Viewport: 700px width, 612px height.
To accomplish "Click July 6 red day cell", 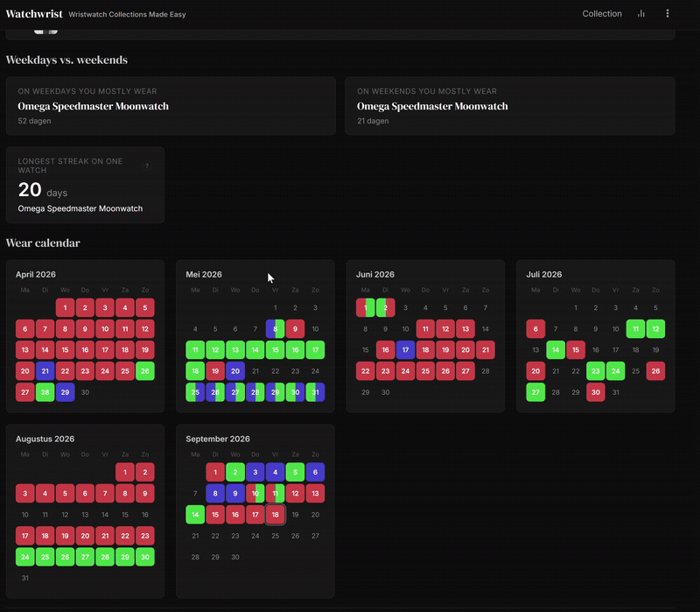I will coord(535,329).
